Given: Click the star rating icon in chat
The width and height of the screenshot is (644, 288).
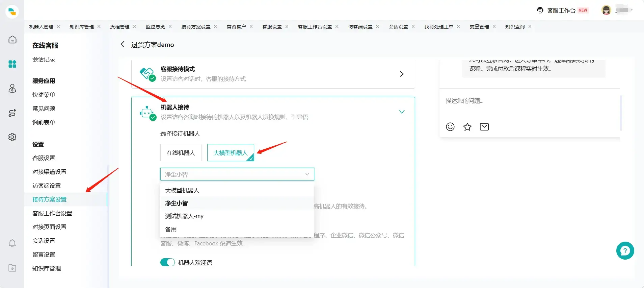Looking at the screenshot, I should click(467, 127).
